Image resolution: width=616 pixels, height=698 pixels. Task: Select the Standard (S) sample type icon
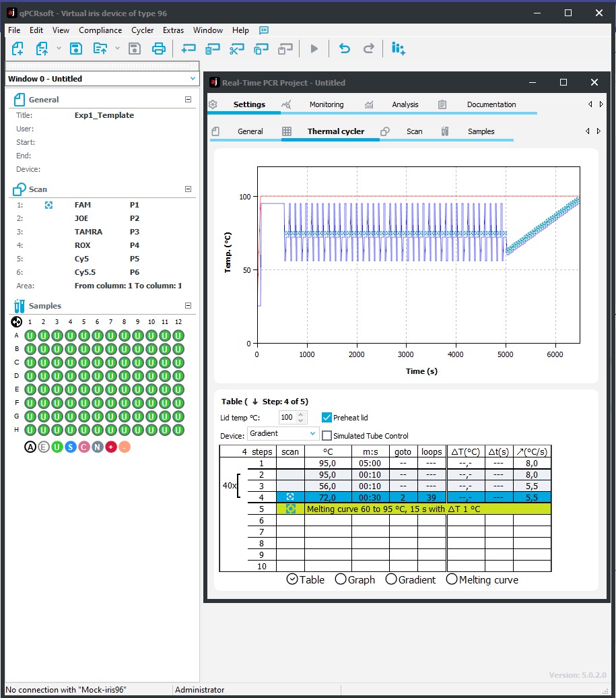click(x=70, y=447)
